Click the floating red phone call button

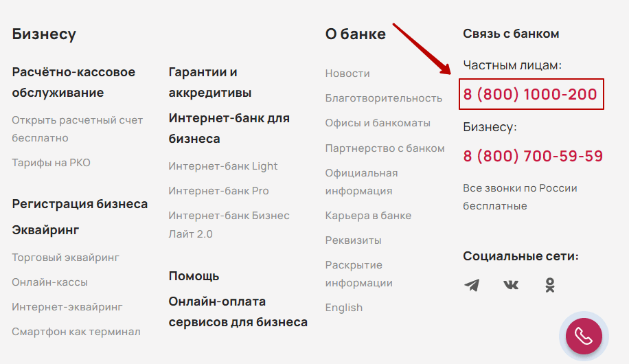pyautogui.click(x=584, y=337)
